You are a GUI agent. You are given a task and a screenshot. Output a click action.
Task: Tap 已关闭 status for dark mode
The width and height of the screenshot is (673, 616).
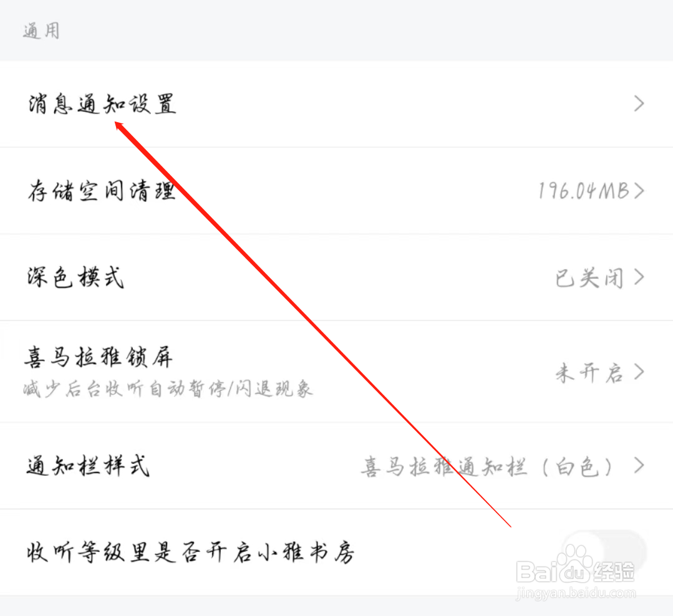[x=589, y=278]
